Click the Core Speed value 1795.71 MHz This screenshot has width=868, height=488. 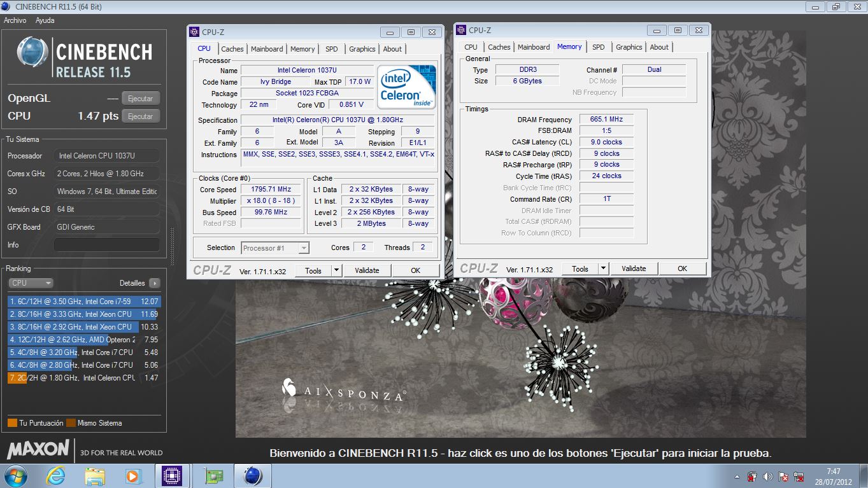point(271,190)
